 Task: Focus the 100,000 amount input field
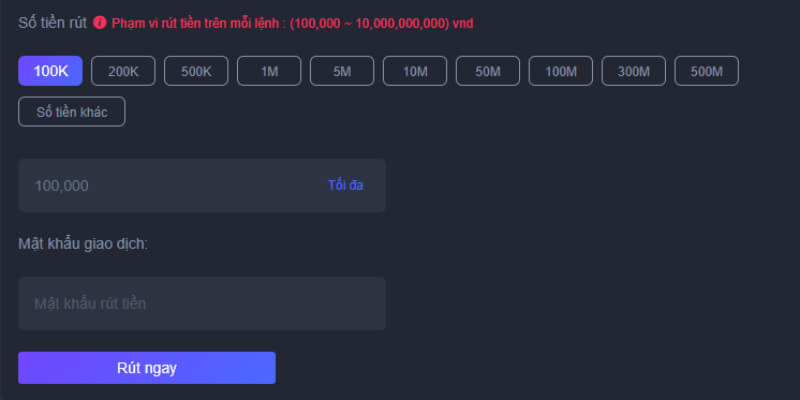(202, 185)
